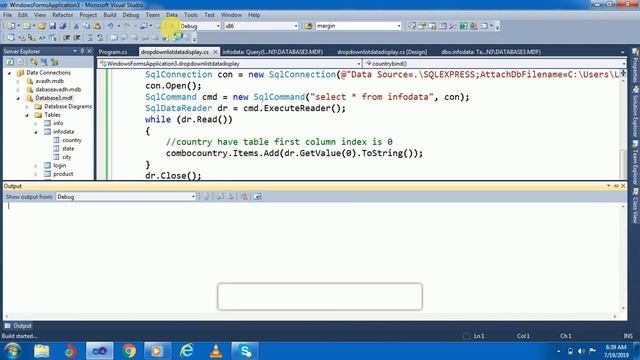Screen dimensions: 640x360
Task: Click the Solution Explorer toolbar icon
Action: pyautogui.click(x=412, y=26)
